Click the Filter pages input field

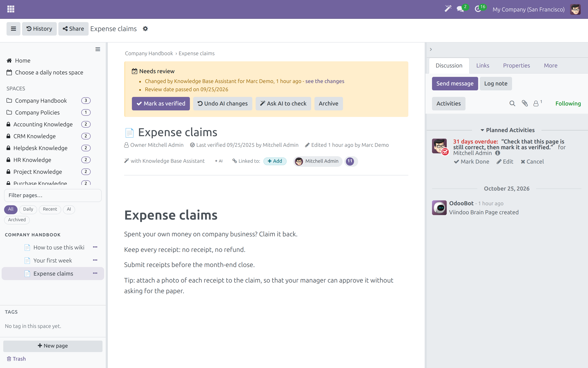point(53,195)
